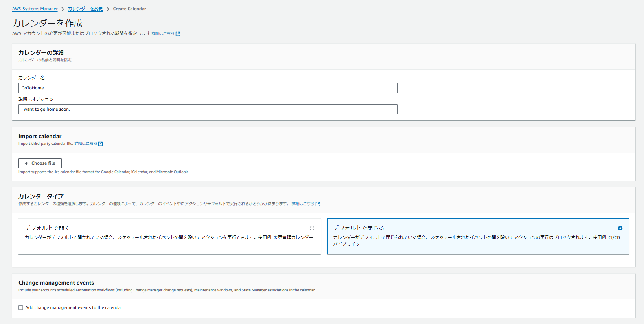Image resolution: width=644 pixels, height=324 pixels.
Task: Click external link icon beside the page description
Action: (x=178, y=34)
